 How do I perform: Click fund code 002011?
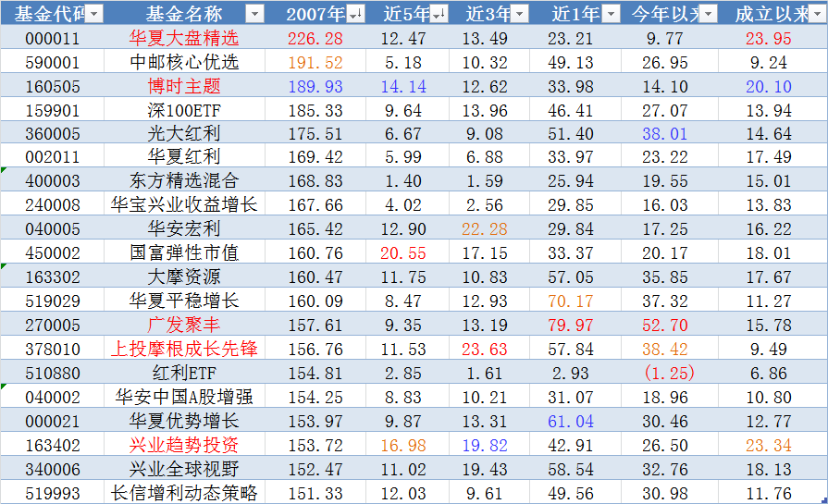53,157
